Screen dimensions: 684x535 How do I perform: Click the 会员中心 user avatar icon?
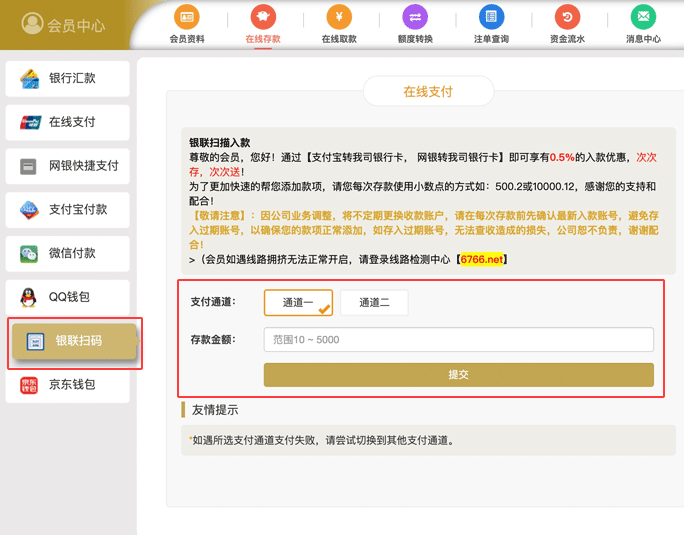32,24
